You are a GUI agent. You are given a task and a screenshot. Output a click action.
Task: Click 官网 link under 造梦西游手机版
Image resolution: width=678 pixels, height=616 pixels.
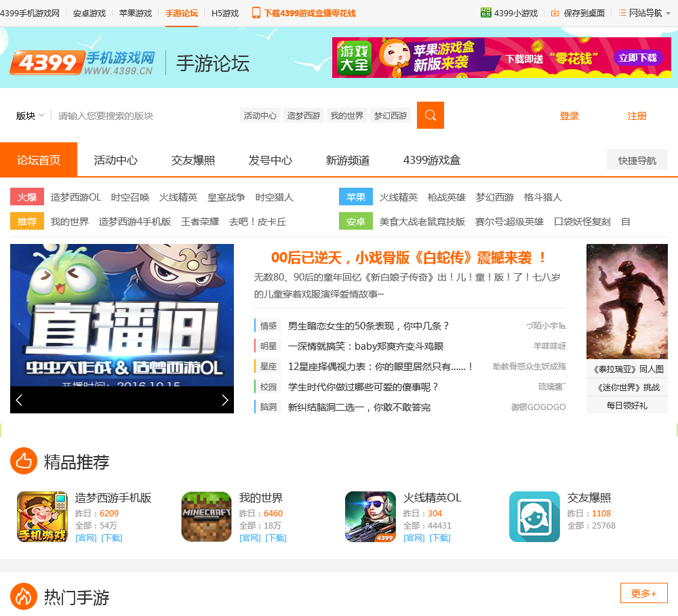click(x=86, y=538)
